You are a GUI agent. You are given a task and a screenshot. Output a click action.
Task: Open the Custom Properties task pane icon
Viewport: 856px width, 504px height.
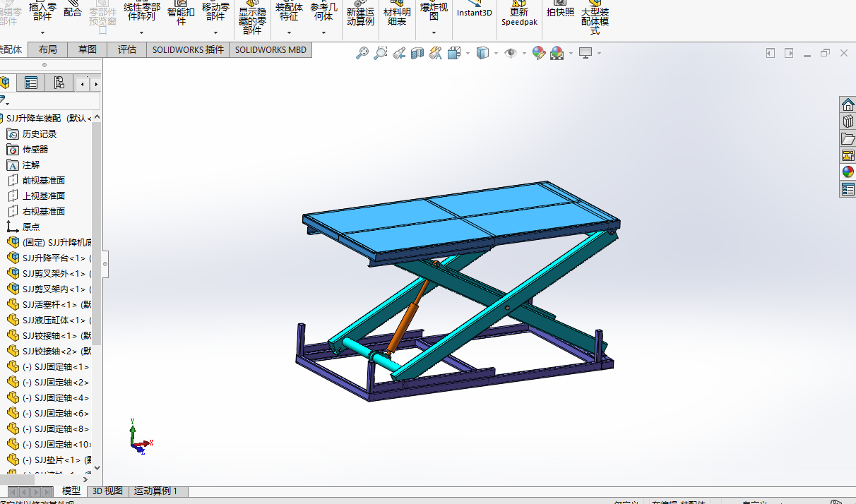click(x=848, y=189)
